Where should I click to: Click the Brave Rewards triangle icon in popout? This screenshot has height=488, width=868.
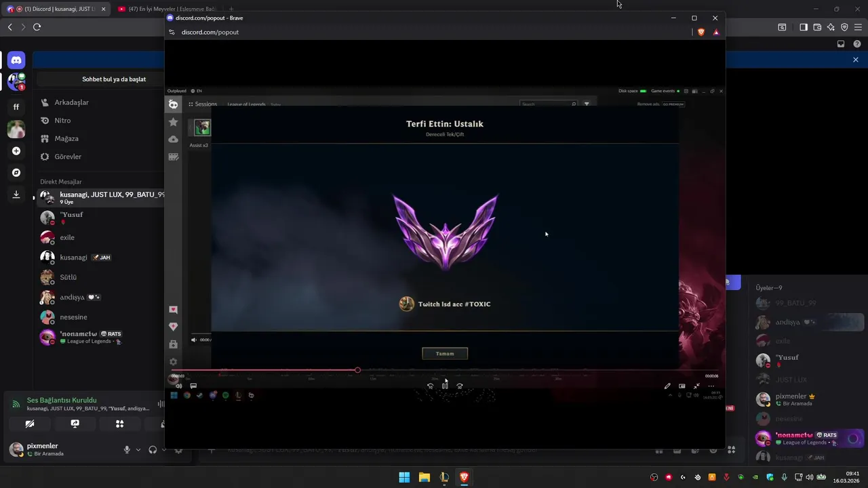coord(716,32)
